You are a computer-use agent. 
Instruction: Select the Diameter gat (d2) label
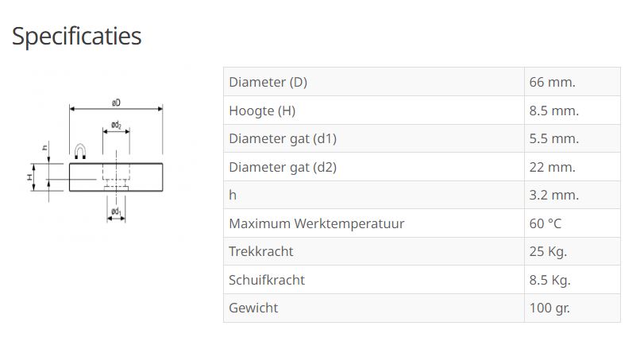[x=283, y=167]
